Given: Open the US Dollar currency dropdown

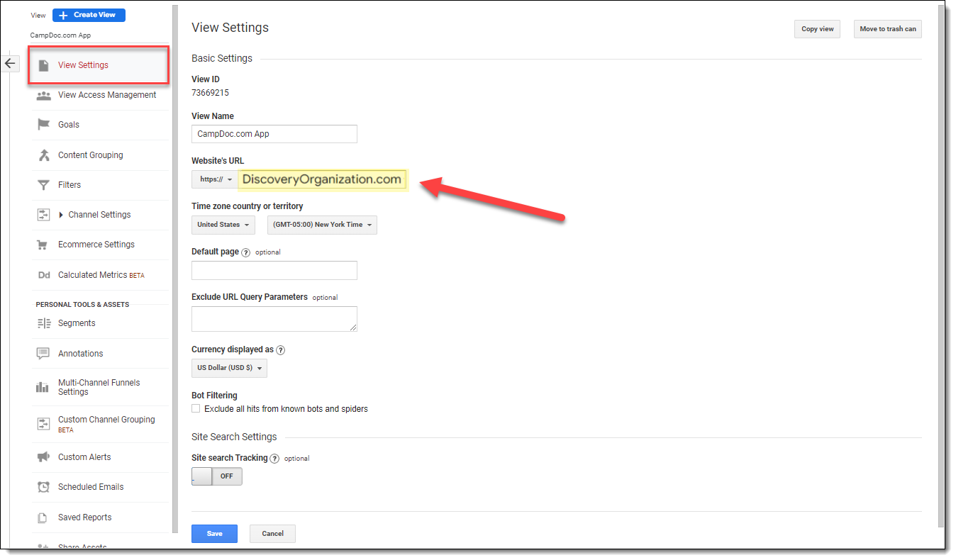Looking at the screenshot, I should click(x=229, y=369).
